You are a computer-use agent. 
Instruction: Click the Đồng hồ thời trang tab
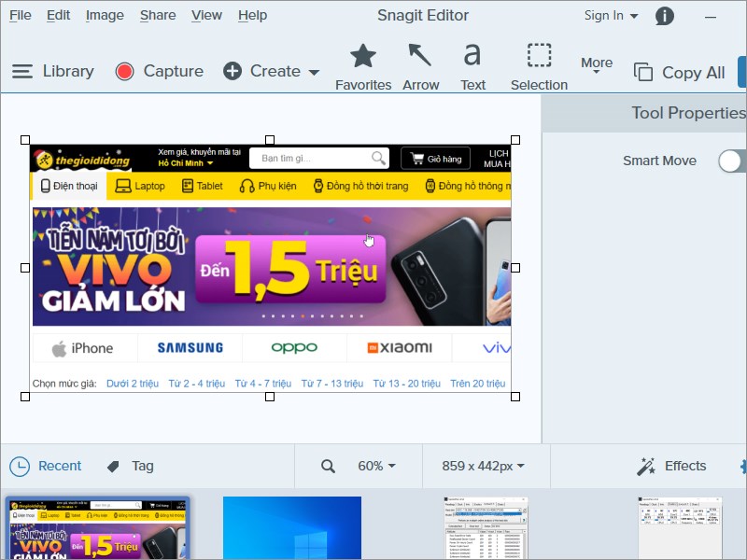pyautogui.click(x=361, y=186)
